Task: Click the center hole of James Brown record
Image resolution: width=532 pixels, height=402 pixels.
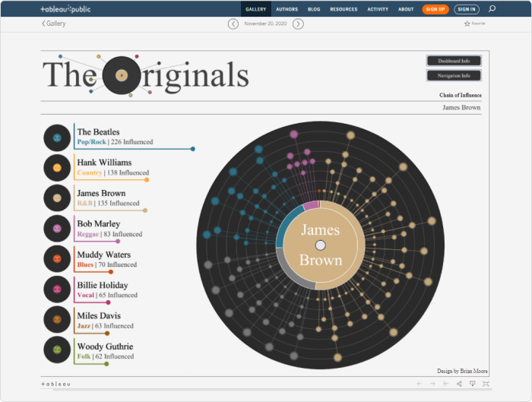Action: pyautogui.click(x=320, y=245)
